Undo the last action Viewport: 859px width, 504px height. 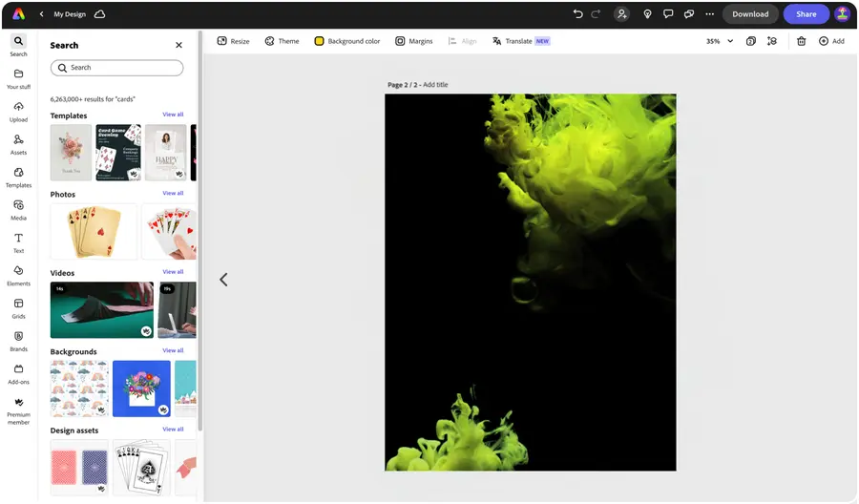[578, 14]
